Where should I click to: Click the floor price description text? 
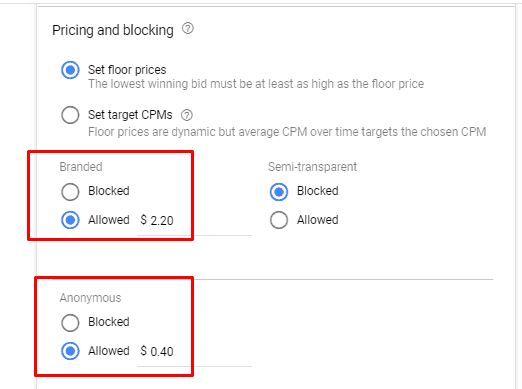256,84
